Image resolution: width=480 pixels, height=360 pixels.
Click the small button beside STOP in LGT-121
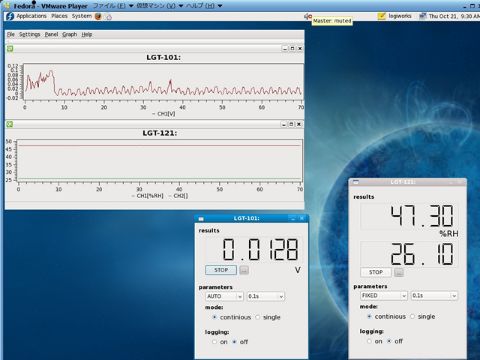pyautogui.click(x=399, y=272)
